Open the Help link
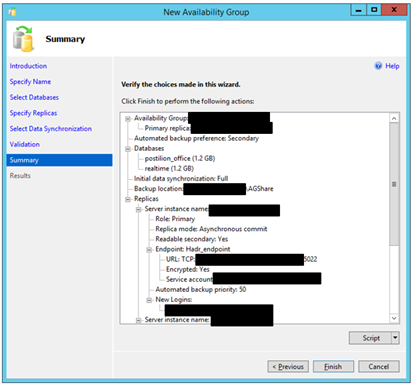The image size is (414, 385). (392, 66)
